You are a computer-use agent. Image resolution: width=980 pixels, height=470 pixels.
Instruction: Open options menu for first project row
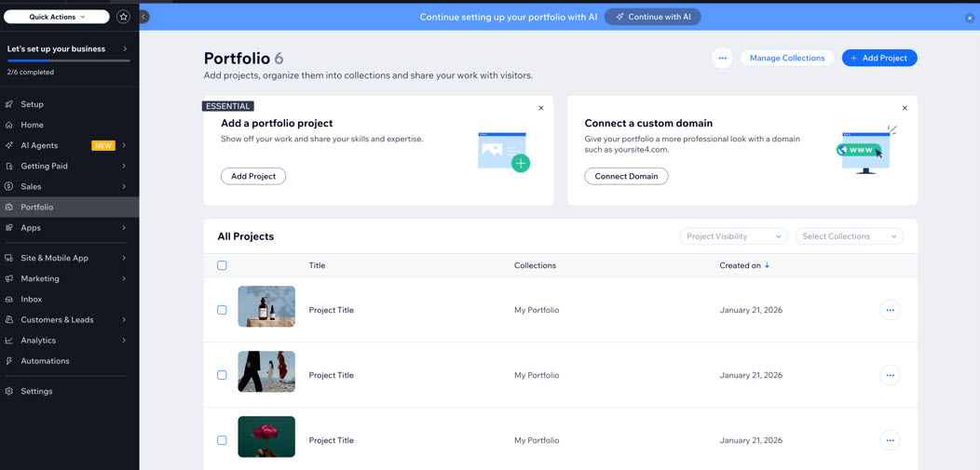890,310
